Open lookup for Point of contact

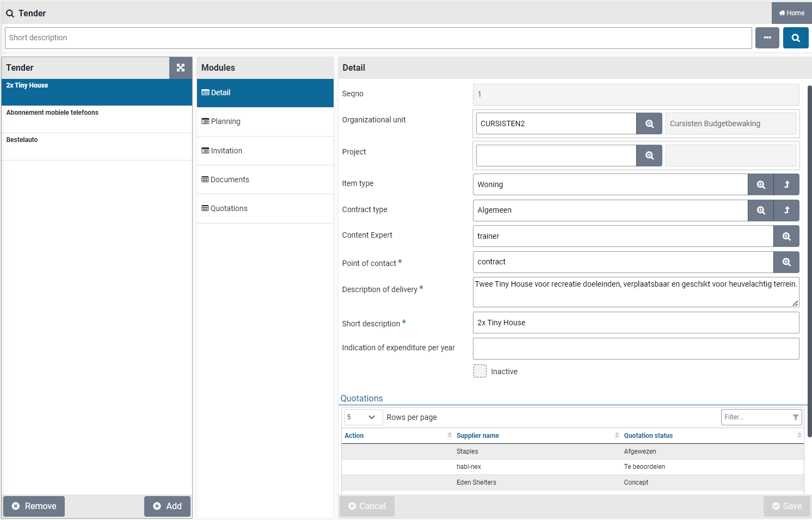click(786, 262)
